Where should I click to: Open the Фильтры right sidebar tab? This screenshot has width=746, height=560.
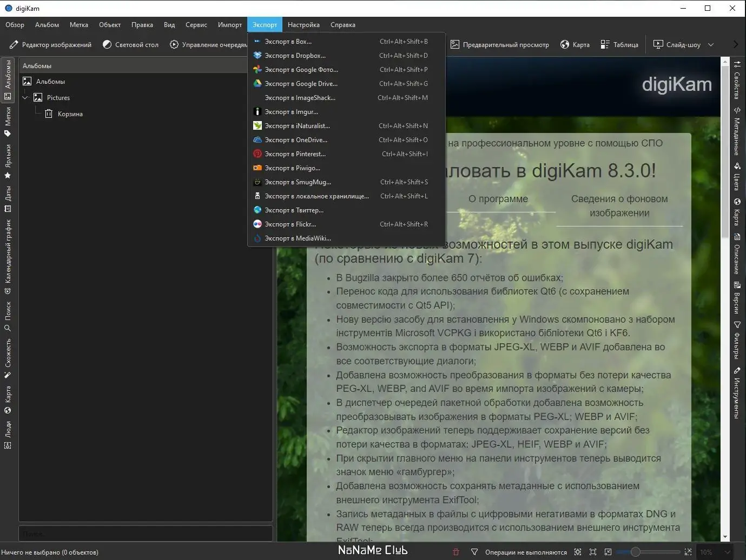coord(737,340)
